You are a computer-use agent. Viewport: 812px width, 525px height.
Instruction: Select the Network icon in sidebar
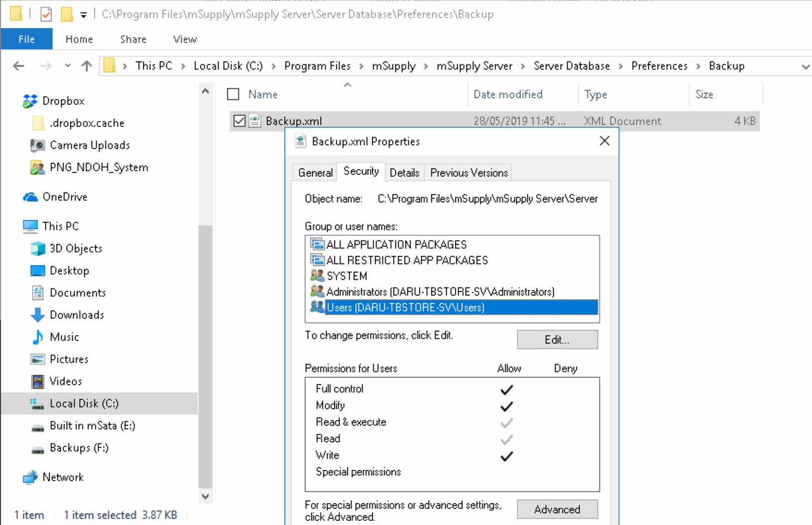30,477
